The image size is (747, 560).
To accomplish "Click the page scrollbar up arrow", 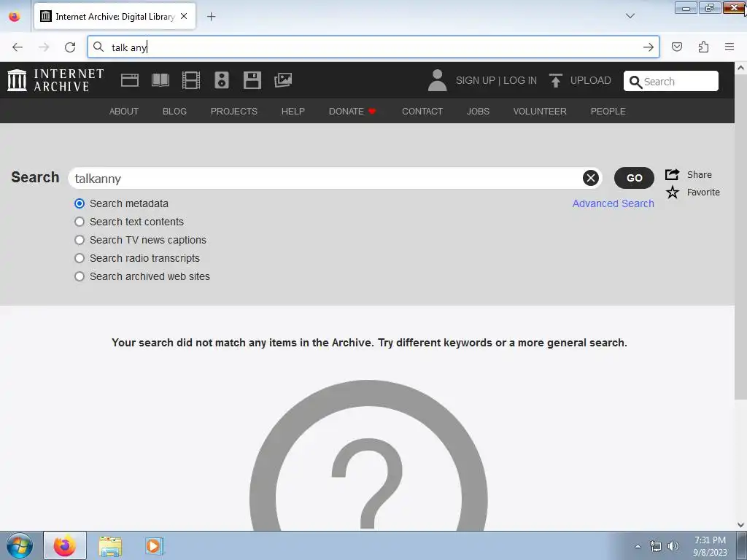I will [x=741, y=68].
